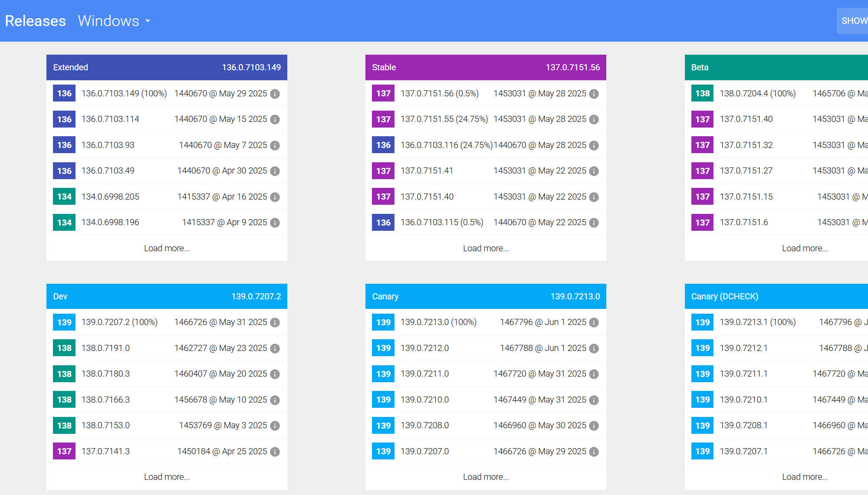The width and height of the screenshot is (868, 495).
Task: Click info icon for 136.0.7103.116 (24.75%)
Action: [594, 145]
